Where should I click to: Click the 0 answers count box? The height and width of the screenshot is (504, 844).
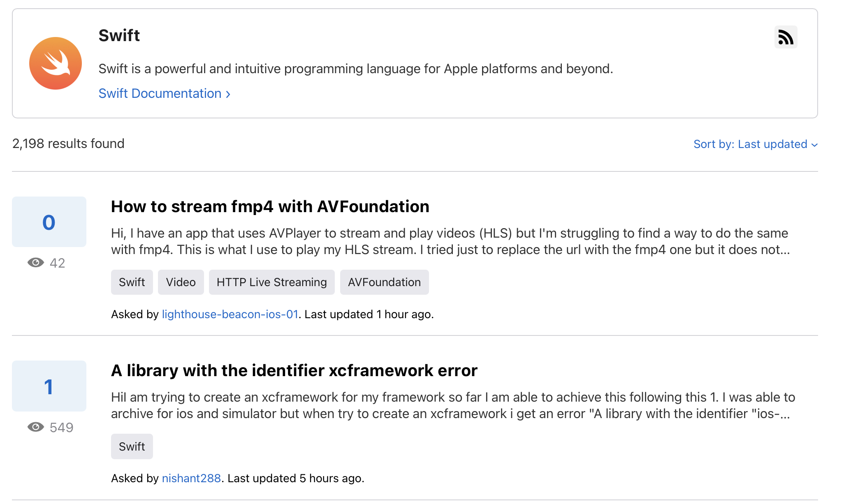pyautogui.click(x=49, y=222)
